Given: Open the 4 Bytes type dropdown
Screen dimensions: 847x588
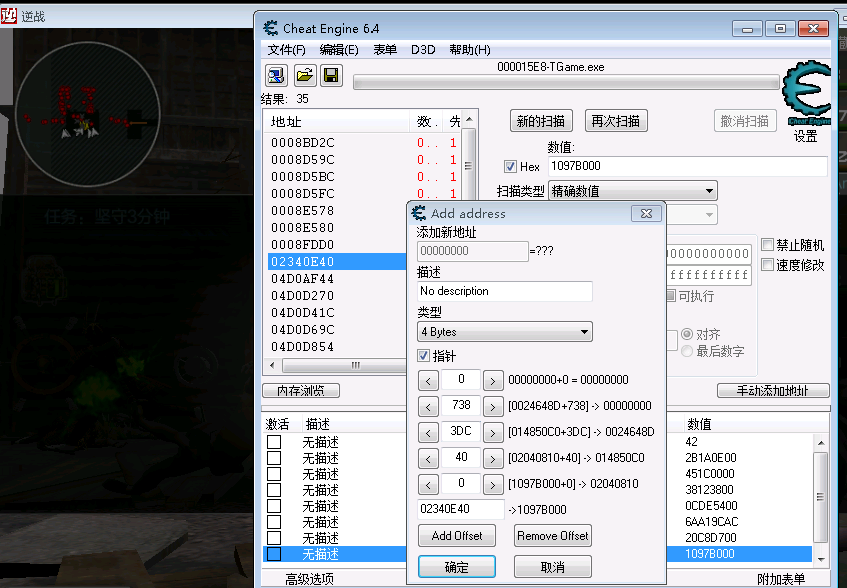Looking at the screenshot, I should tap(505, 332).
